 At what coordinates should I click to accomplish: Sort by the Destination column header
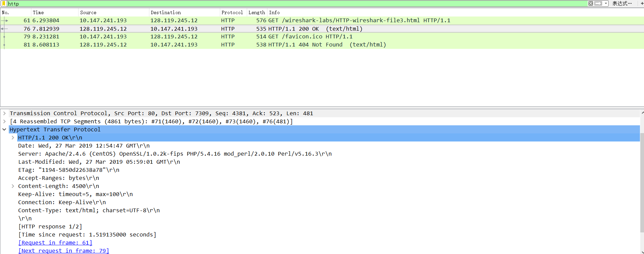184,12
